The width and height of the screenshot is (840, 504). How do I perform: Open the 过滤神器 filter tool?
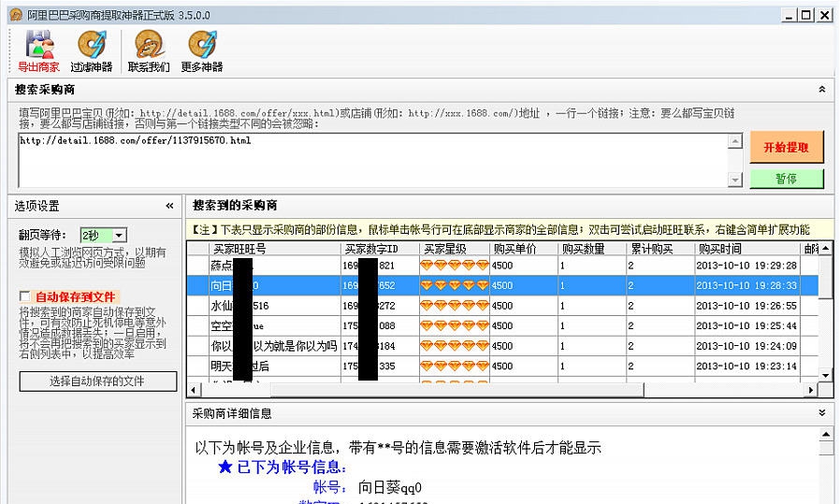[x=92, y=51]
